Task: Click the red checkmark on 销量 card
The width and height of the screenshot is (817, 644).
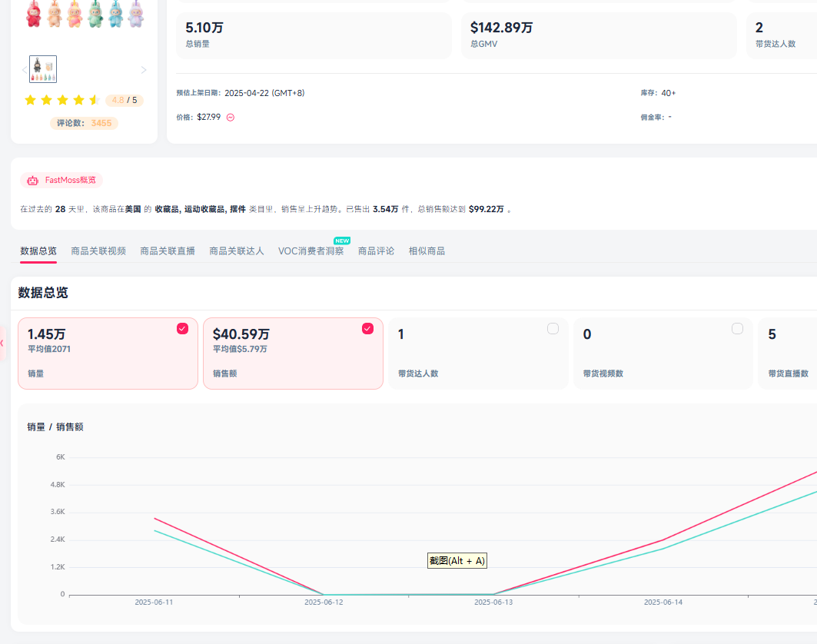Action: [182, 328]
